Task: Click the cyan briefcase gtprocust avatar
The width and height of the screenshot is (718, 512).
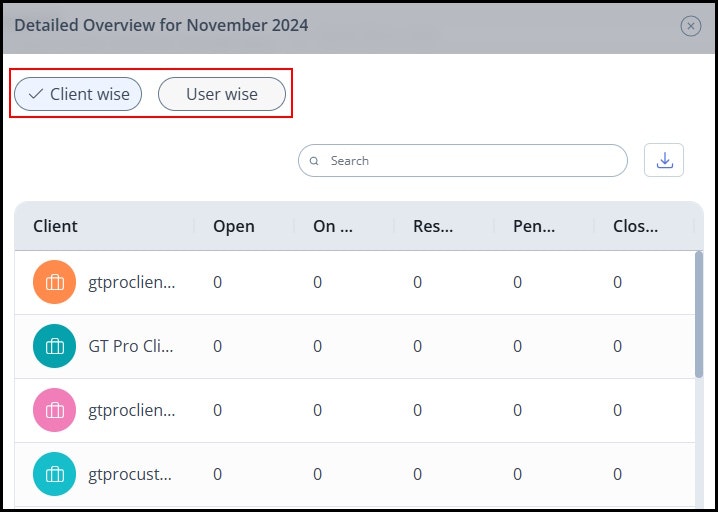Action: 54,474
